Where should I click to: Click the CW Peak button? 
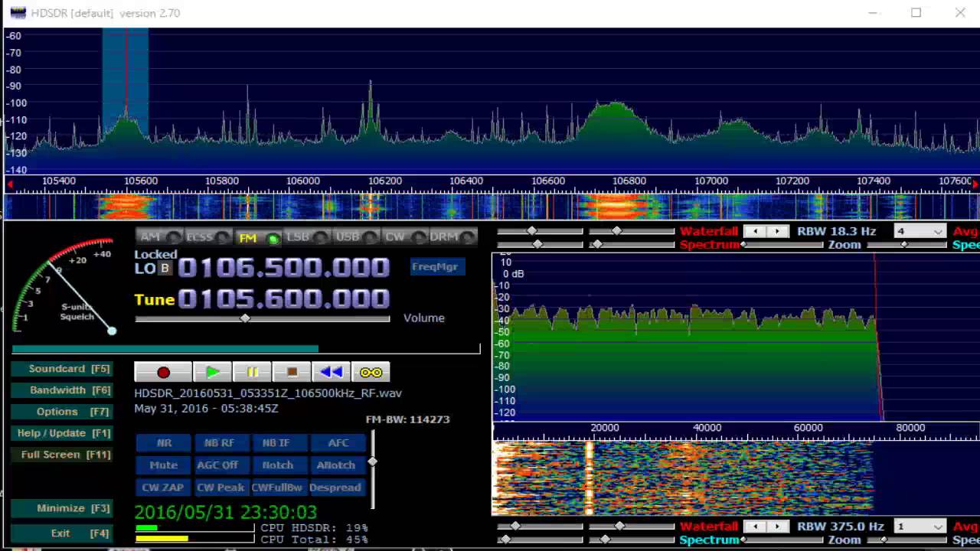click(220, 487)
